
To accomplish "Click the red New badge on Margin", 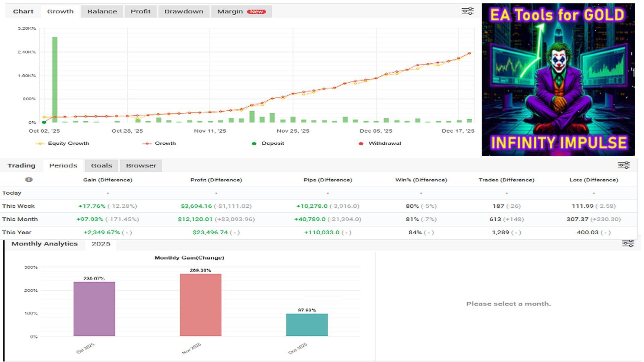I will pyautogui.click(x=256, y=12).
